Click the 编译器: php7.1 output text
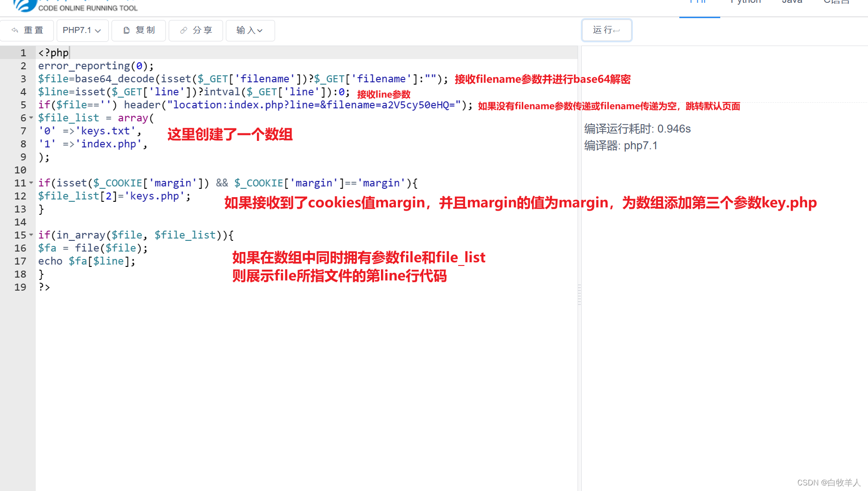 pos(621,146)
